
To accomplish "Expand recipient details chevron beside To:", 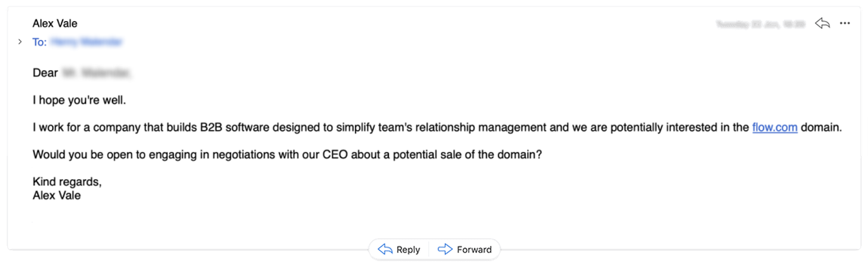I will pos(20,42).
